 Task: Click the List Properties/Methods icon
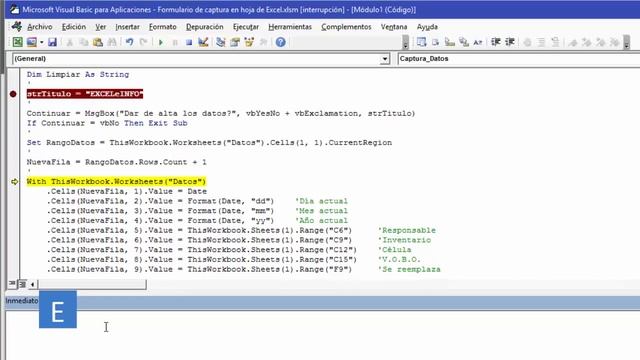click(x=421, y=42)
